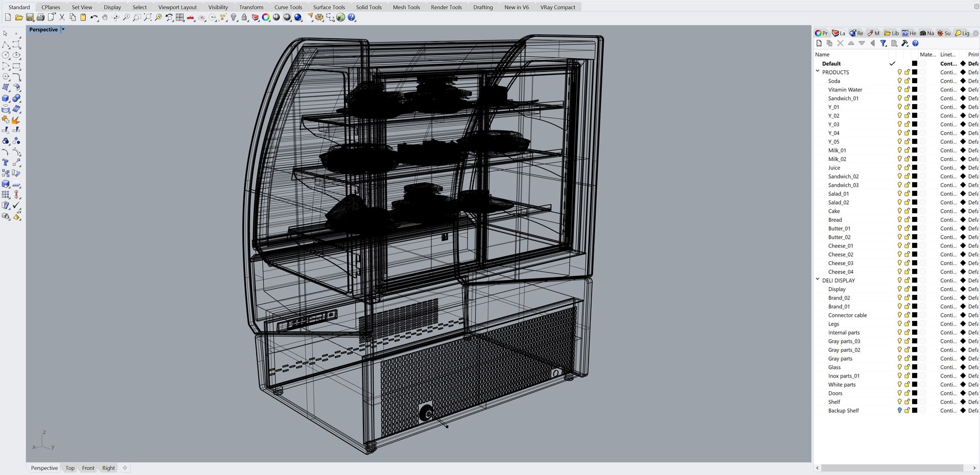Click the layer Filter funnel icon
This screenshot has height=475, width=980.
tap(883, 43)
